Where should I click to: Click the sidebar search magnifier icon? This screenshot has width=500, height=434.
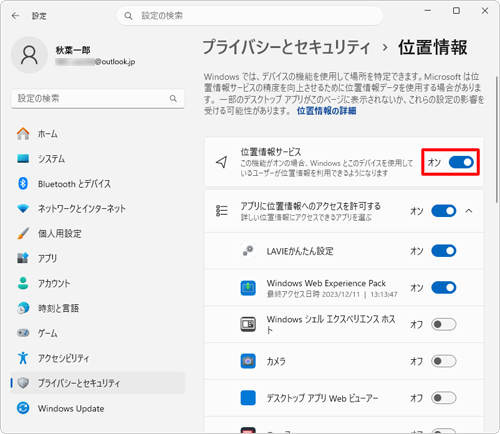[x=173, y=98]
